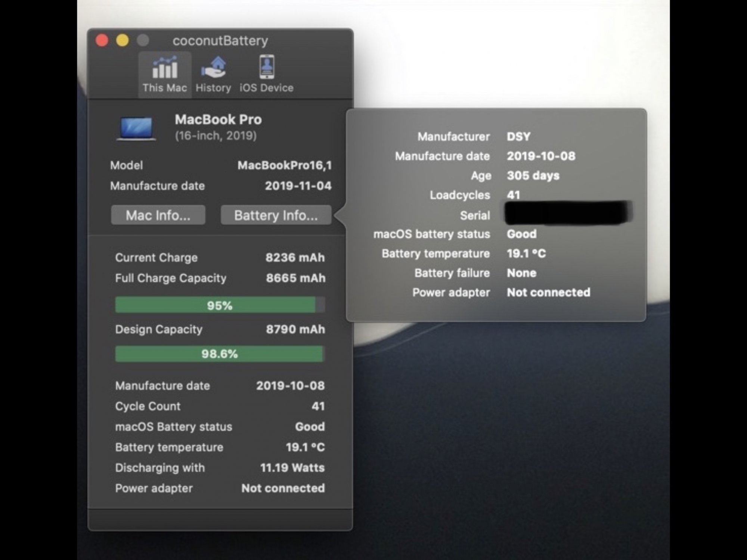Select the MacBook Pro heading text
This screenshot has height=560, width=747.
pos(218,119)
